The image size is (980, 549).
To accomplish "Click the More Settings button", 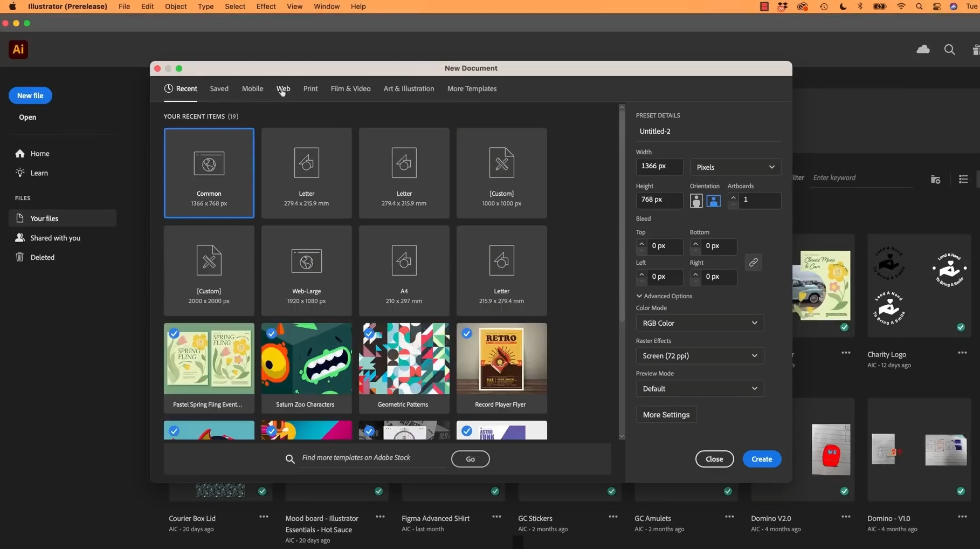I will (666, 415).
